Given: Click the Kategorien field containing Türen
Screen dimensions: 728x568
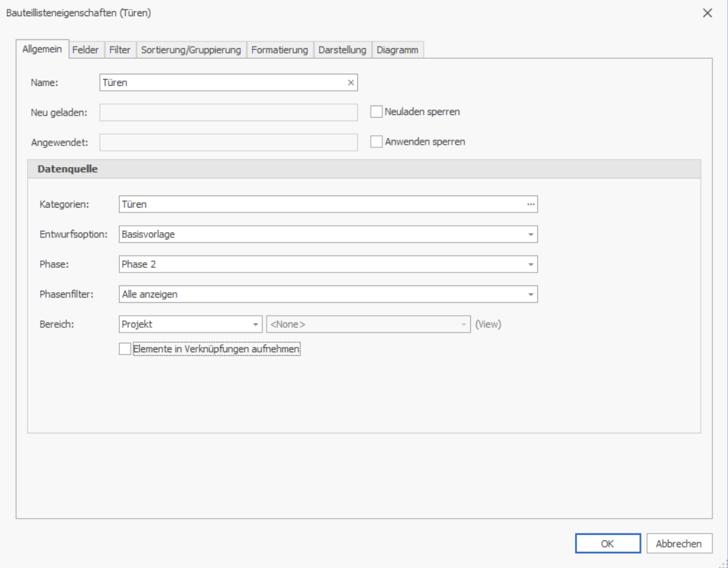Looking at the screenshot, I should 322,204.
